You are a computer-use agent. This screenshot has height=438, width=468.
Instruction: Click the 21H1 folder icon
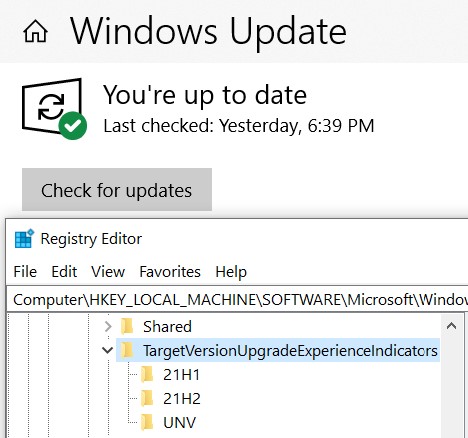coord(147,374)
